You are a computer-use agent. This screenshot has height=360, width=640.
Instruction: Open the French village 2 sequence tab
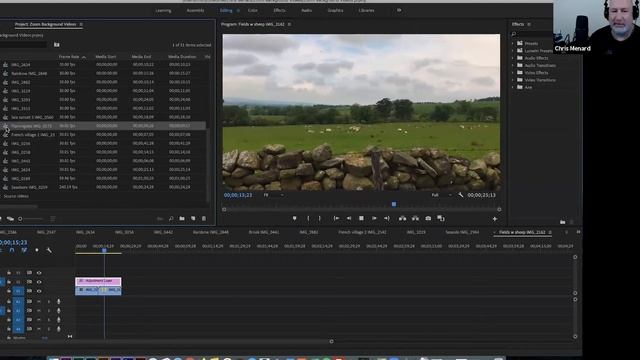[x=362, y=232]
